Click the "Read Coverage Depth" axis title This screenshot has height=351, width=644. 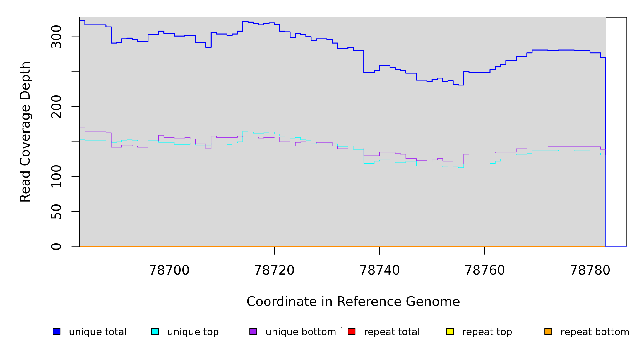click(25, 132)
